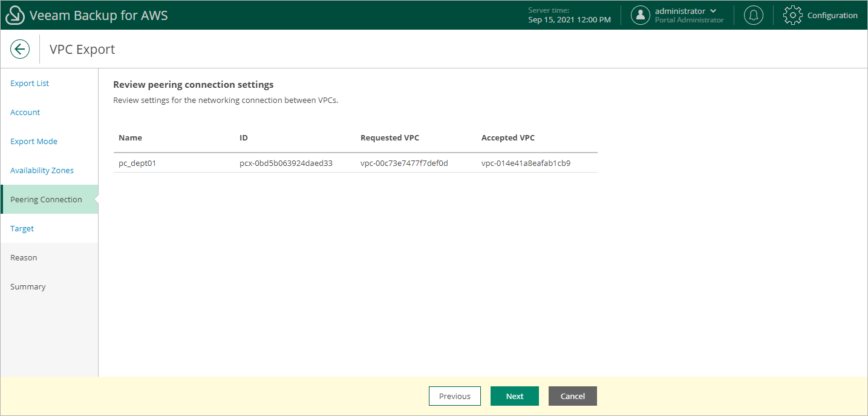Click Previous to return a step
This screenshot has width=868, height=416.
click(x=454, y=396)
